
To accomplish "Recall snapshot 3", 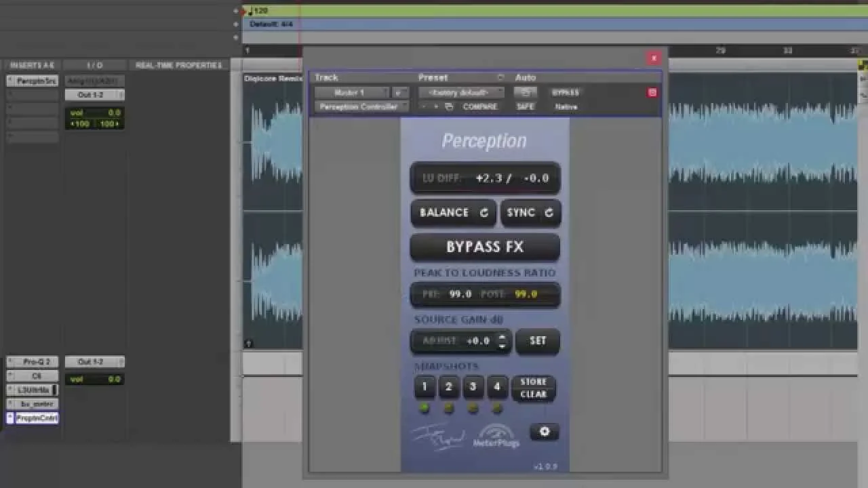I will click(x=473, y=387).
